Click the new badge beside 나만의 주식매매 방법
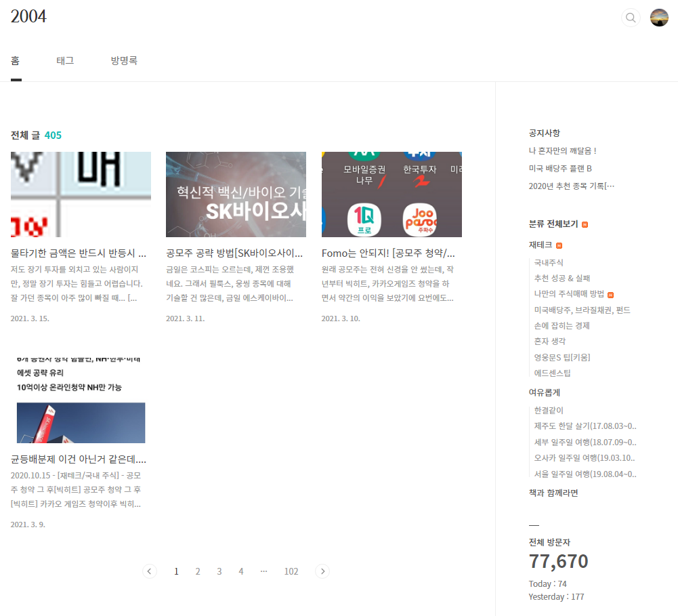Viewport: 678px width, 616px height. [610, 295]
